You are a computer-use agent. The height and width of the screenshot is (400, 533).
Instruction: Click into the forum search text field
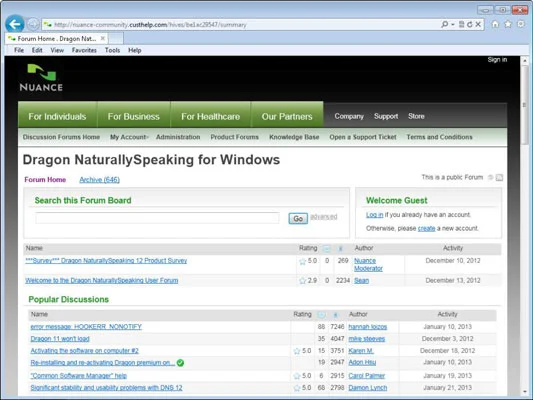click(x=157, y=218)
